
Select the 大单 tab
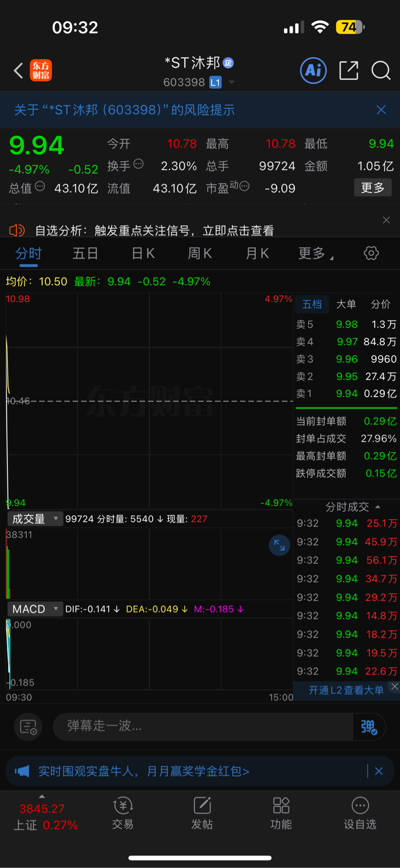[346, 304]
